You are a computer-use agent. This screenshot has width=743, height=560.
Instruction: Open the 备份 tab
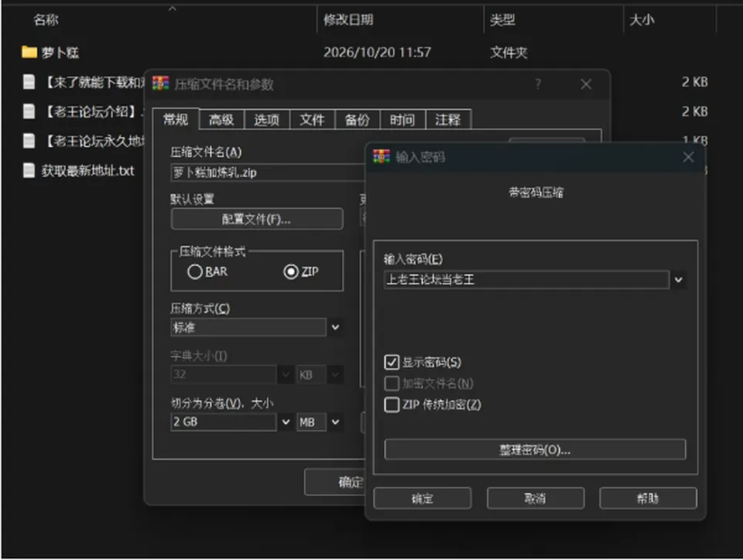(x=358, y=120)
